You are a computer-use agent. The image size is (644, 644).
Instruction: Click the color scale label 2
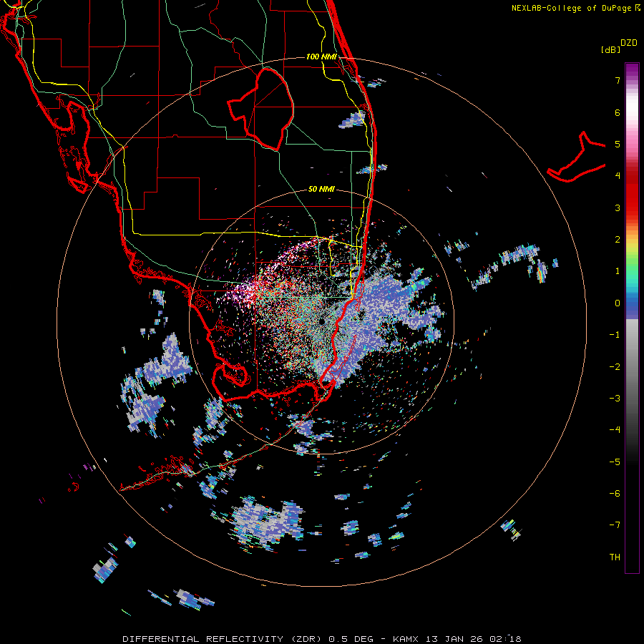click(618, 240)
